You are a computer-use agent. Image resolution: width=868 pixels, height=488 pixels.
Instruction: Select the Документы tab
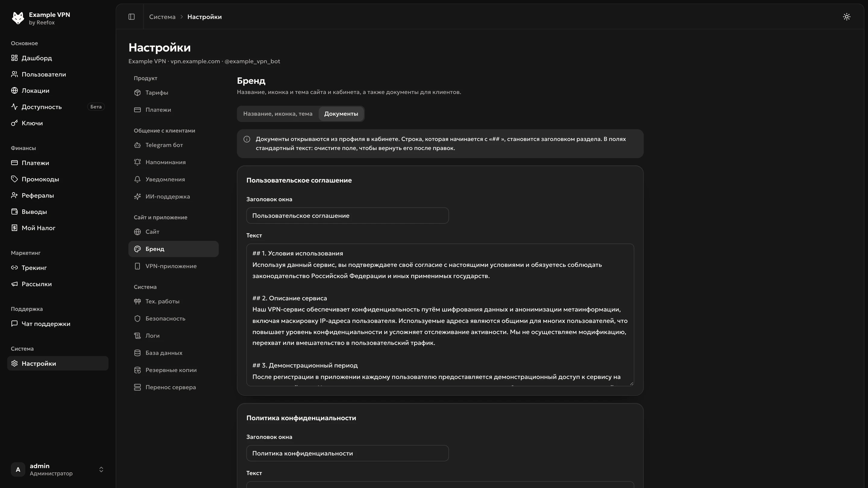tap(341, 114)
